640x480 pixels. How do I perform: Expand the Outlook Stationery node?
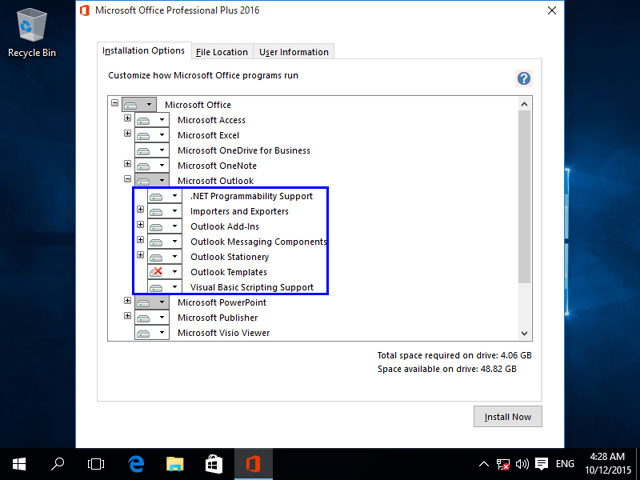pyautogui.click(x=140, y=255)
